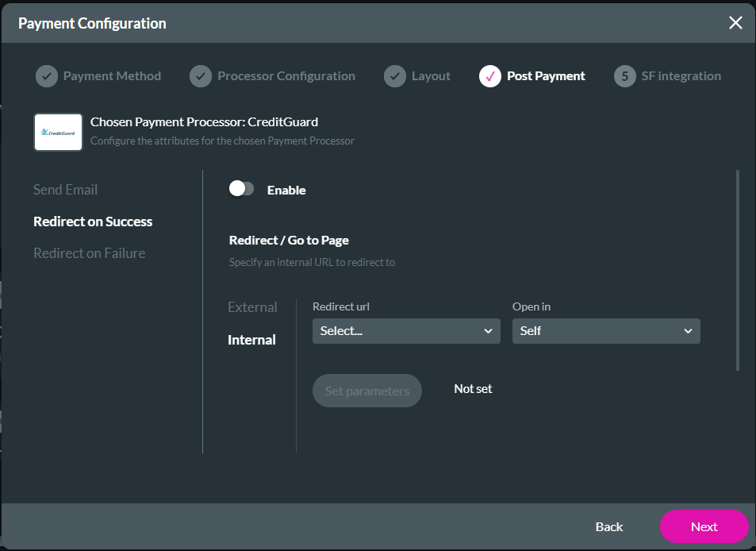Switch to the External redirect tab
756x551 pixels.
pos(252,307)
